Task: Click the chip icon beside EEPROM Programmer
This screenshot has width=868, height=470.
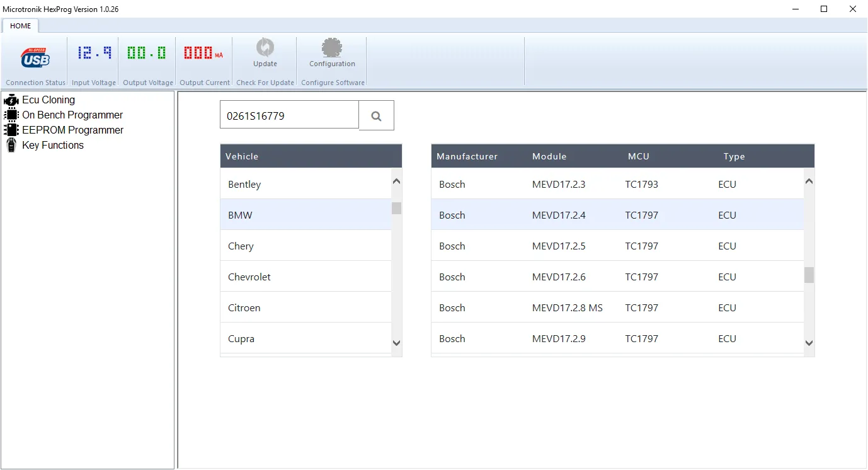Action: click(11, 130)
